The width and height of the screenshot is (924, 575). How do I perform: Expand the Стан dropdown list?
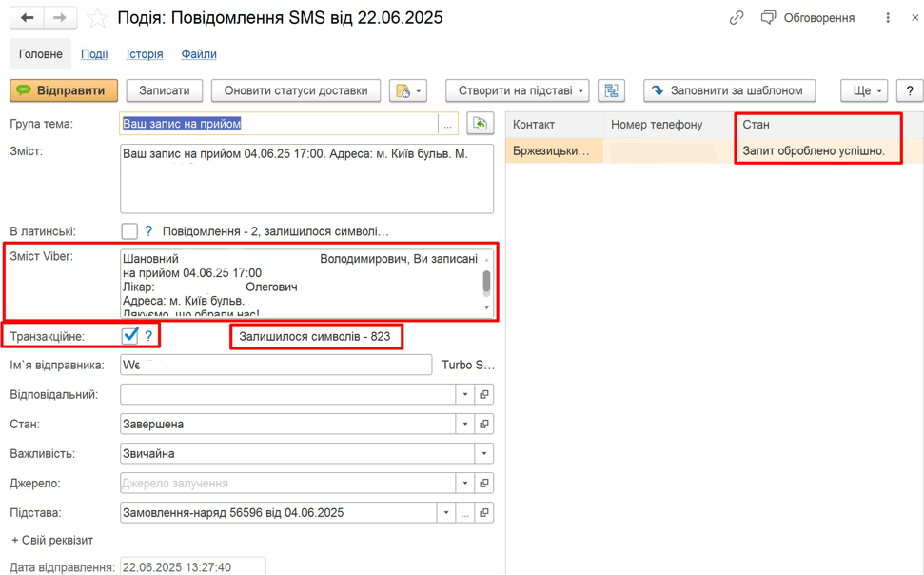point(465,425)
